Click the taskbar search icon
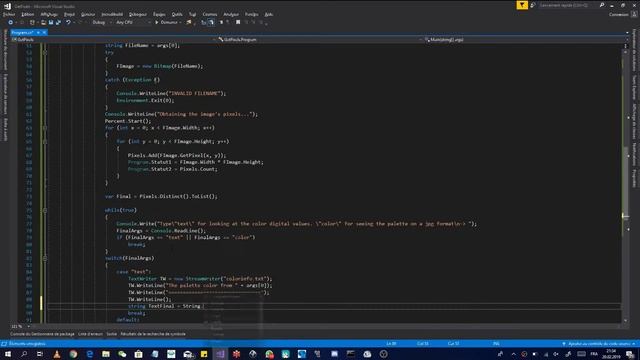The width and height of the screenshot is (640, 360). tap(24, 354)
